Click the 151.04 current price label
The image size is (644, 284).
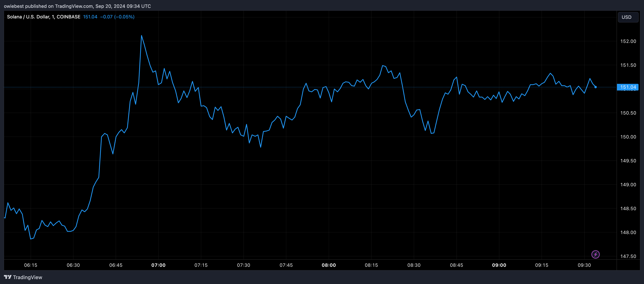628,87
